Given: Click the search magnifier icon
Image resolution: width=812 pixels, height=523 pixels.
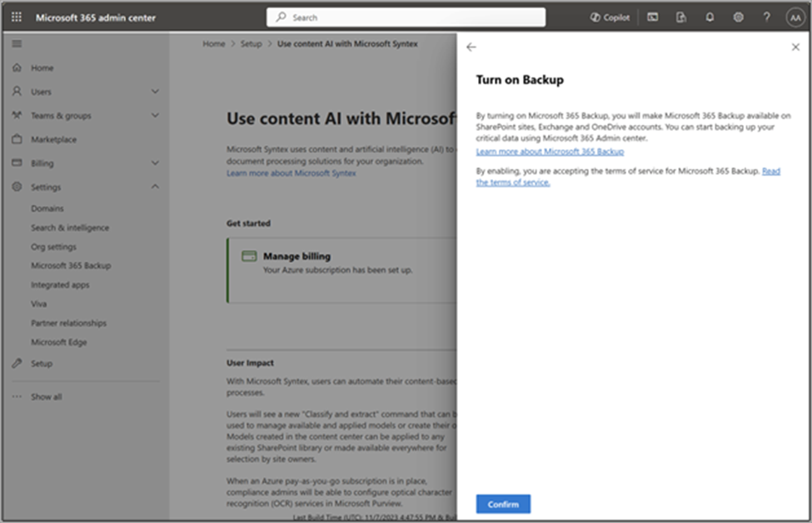Looking at the screenshot, I should pyautogui.click(x=281, y=17).
